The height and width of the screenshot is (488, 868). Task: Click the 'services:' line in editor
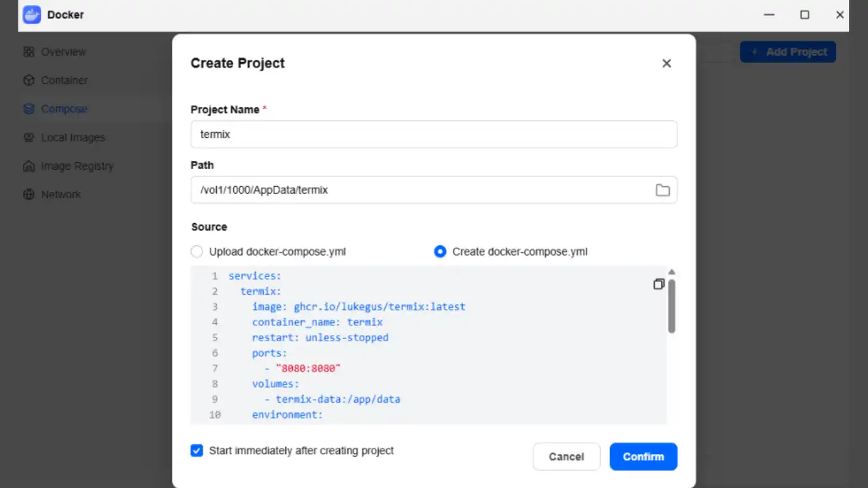pos(255,276)
